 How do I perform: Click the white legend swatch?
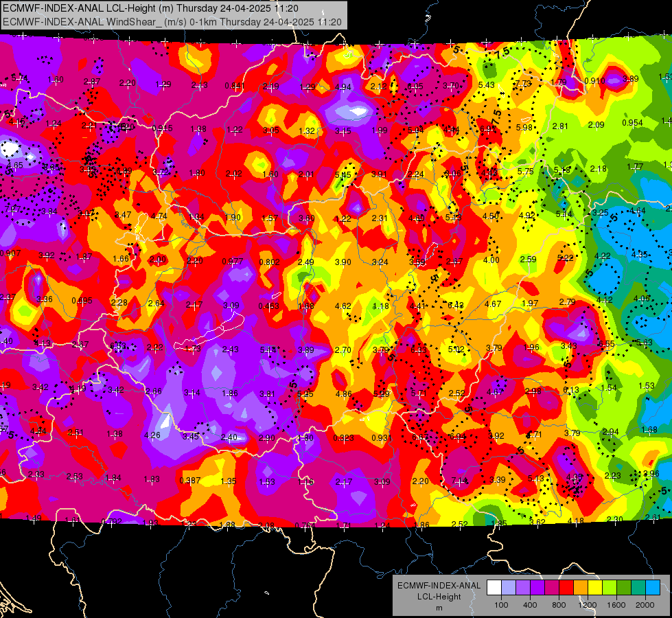coord(494,588)
